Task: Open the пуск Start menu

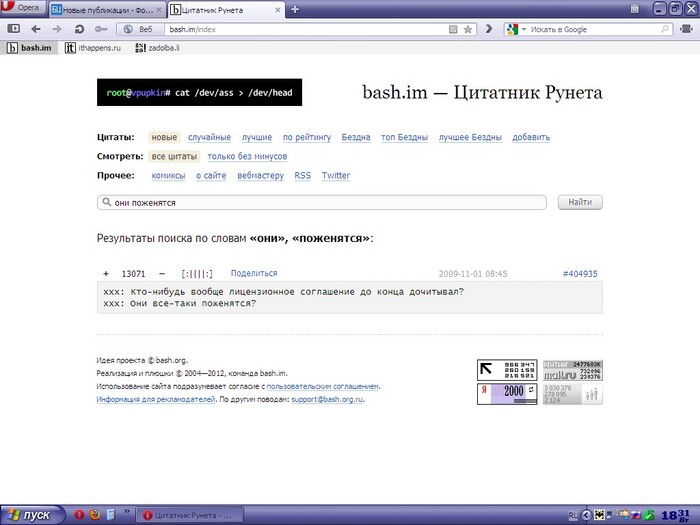Action: pyautogui.click(x=31, y=515)
